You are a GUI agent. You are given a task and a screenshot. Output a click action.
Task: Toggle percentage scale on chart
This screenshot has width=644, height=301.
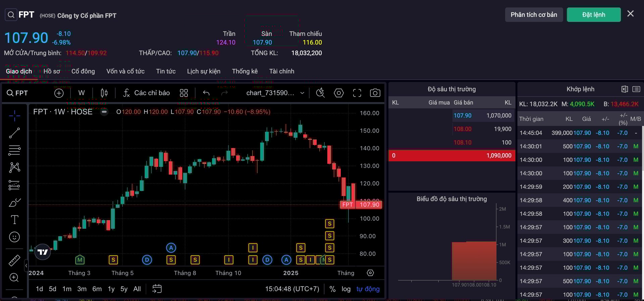[x=332, y=289]
